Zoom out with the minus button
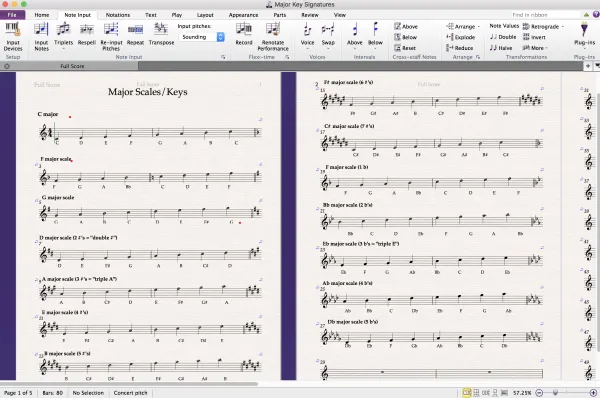This screenshot has height=398, width=600. pyautogui.click(x=539, y=393)
